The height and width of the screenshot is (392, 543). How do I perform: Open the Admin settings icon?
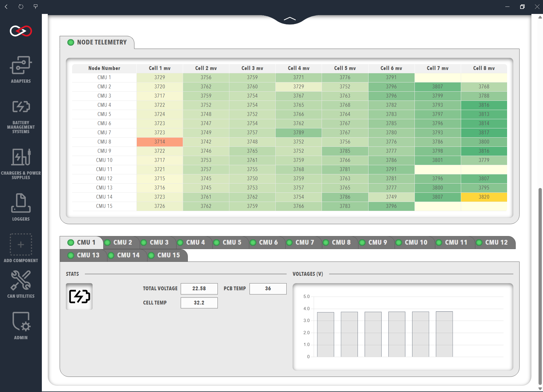click(x=21, y=322)
